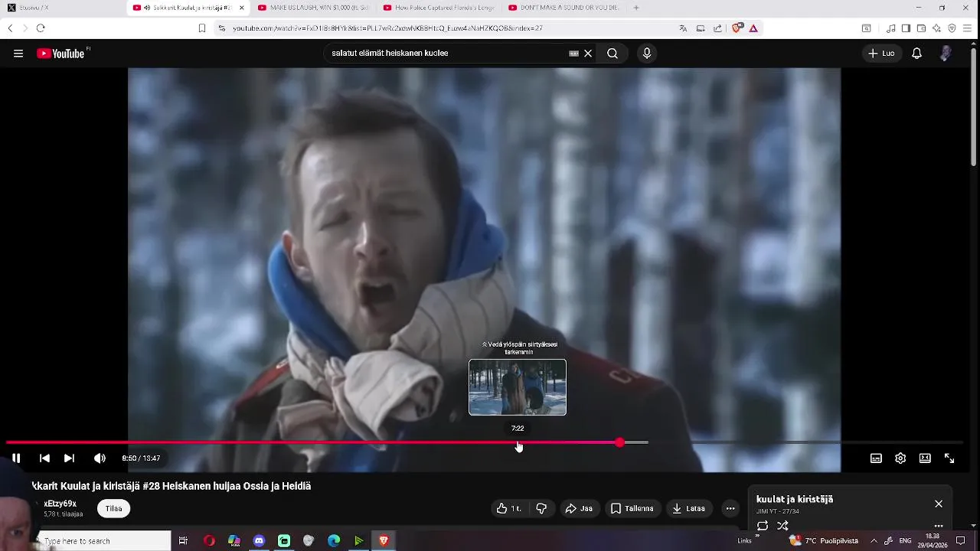
Task: Open the Jaa share dialog
Action: tap(579, 508)
